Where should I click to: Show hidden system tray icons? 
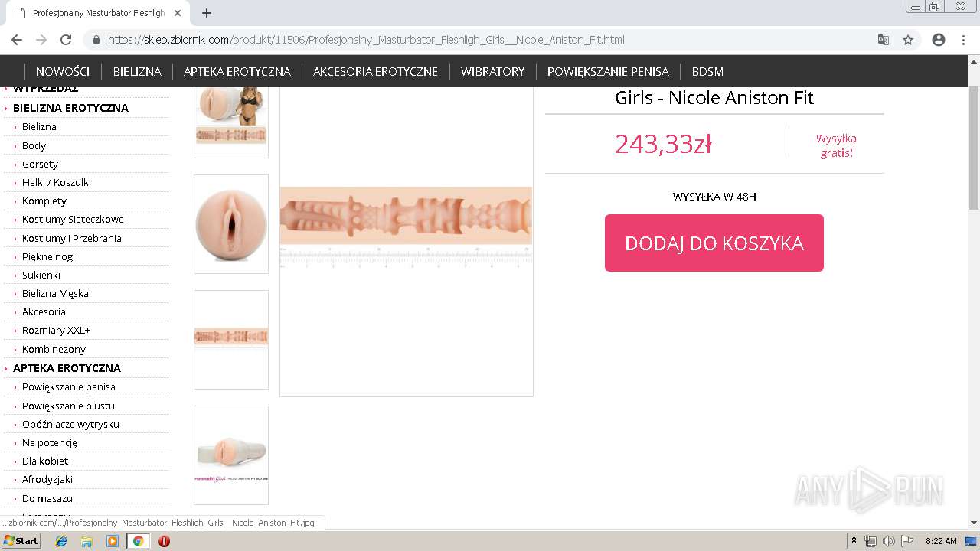(854, 541)
